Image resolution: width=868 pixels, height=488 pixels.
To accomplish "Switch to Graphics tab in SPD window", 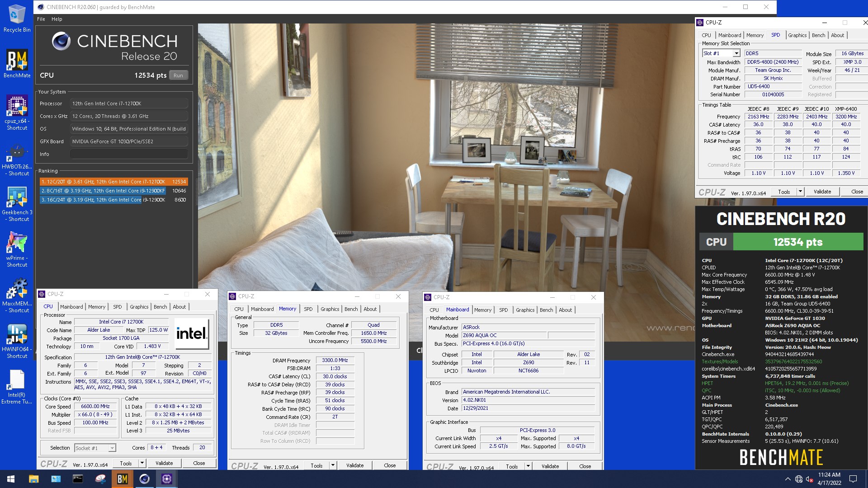I will pyautogui.click(x=797, y=35).
